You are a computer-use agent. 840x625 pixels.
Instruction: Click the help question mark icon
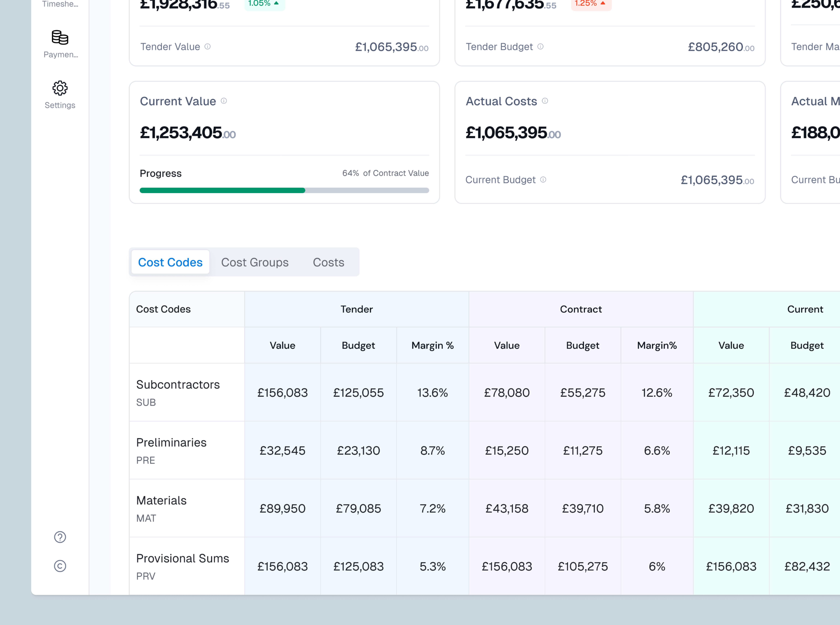60,537
